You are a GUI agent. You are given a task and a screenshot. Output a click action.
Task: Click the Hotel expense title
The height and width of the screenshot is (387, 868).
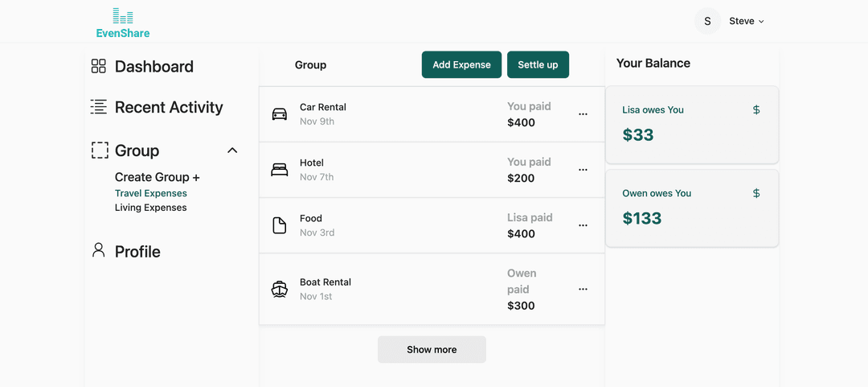tap(312, 163)
